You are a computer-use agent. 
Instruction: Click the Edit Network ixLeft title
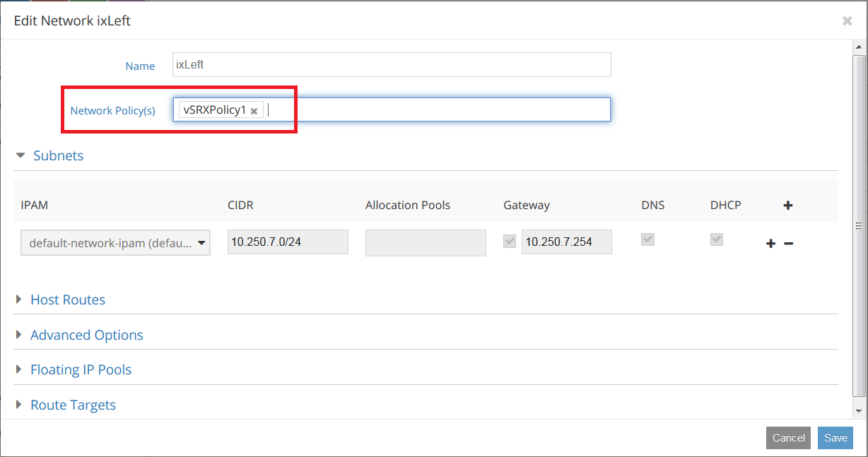(72, 20)
